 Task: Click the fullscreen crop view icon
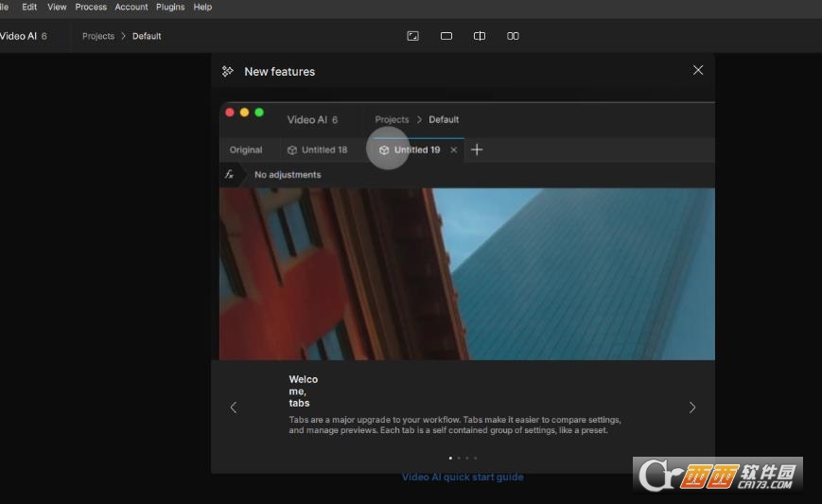413,36
